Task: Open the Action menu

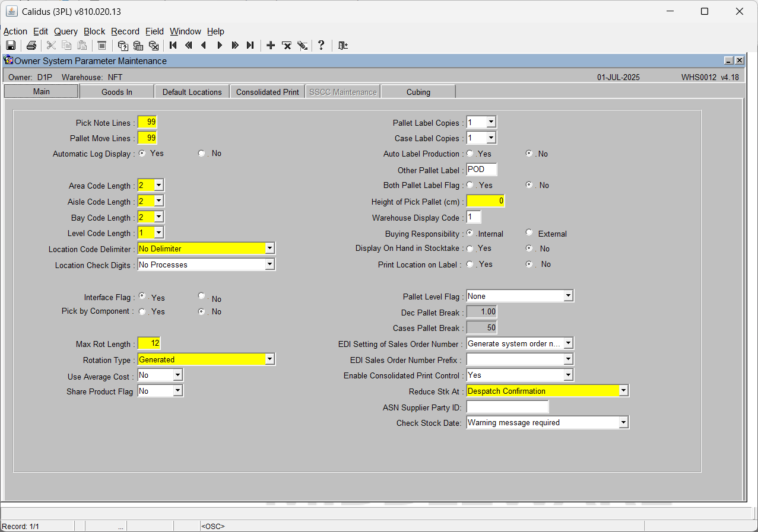Action: (15, 31)
